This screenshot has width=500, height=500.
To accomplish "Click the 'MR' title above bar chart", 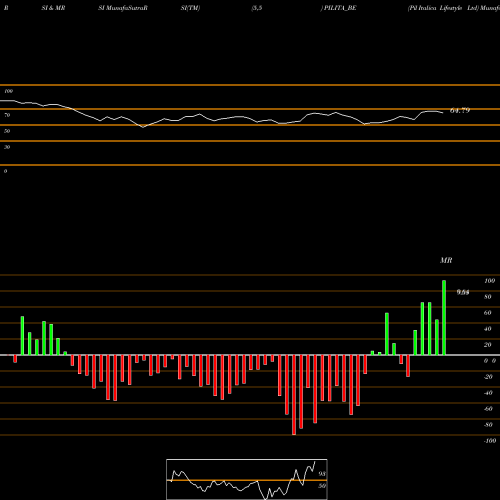I will click(x=446, y=260).
